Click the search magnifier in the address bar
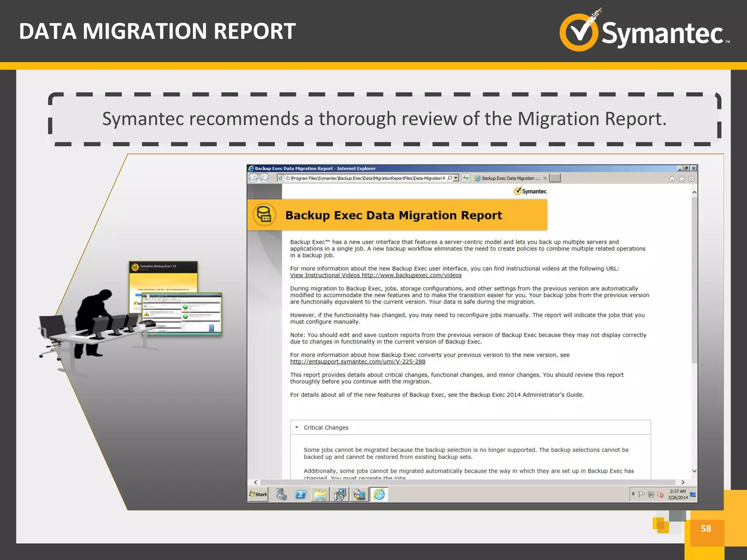 coord(450,178)
